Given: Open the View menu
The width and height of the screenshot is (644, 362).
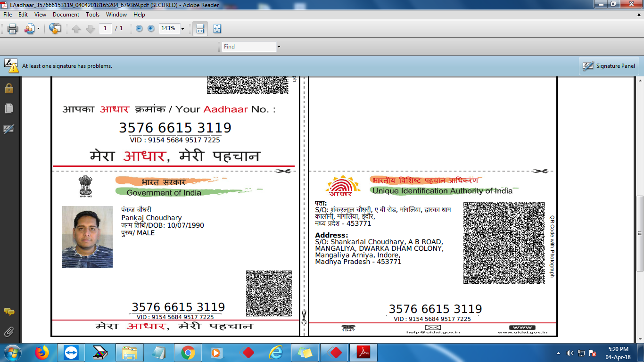Looking at the screenshot, I should (x=40, y=15).
